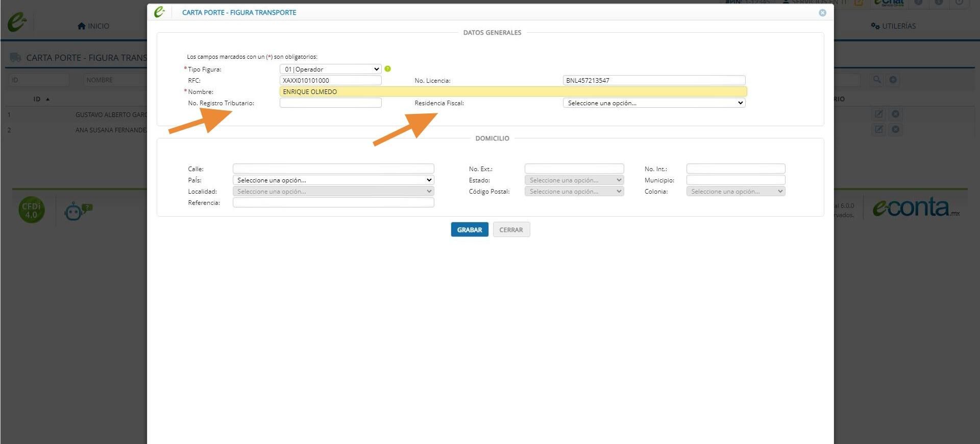The height and width of the screenshot is (444, 980).
Task: Click the econta logo in header
Action: click(x=17, y=22)
